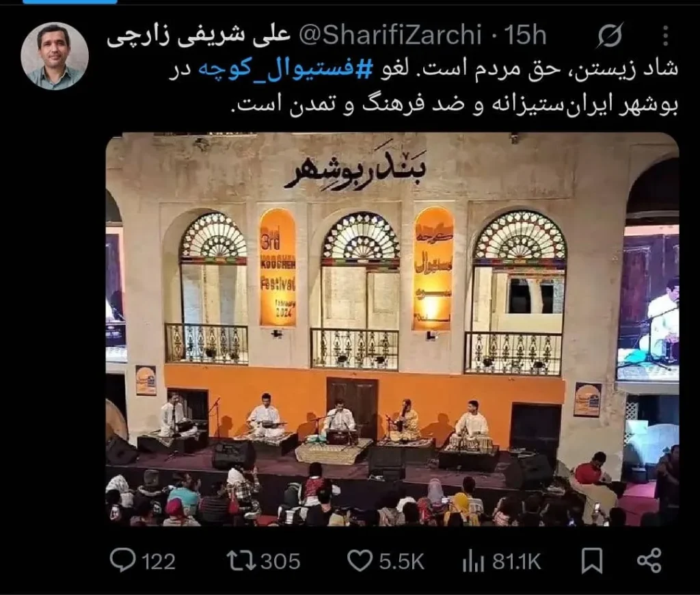Bookmark this tweet
The width and height of the screenshot is (700, 595).
pos(592,561)
